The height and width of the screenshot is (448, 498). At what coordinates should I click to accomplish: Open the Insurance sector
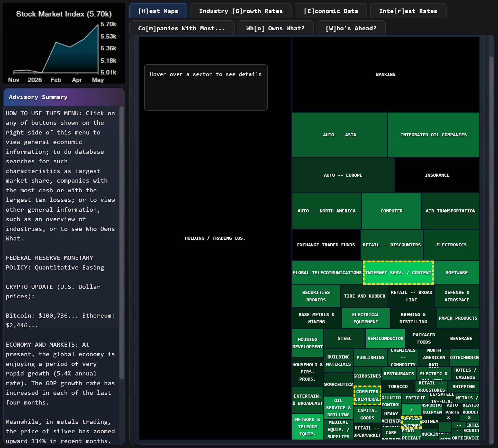tap(437, 175)
